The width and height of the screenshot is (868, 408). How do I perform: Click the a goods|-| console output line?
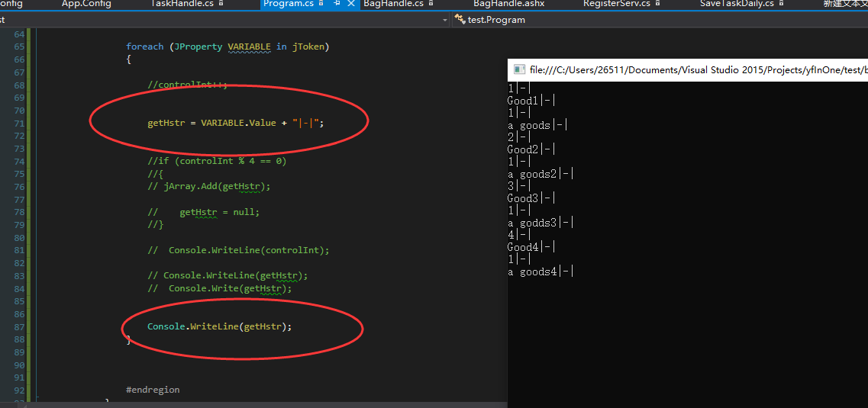(537, 125)
